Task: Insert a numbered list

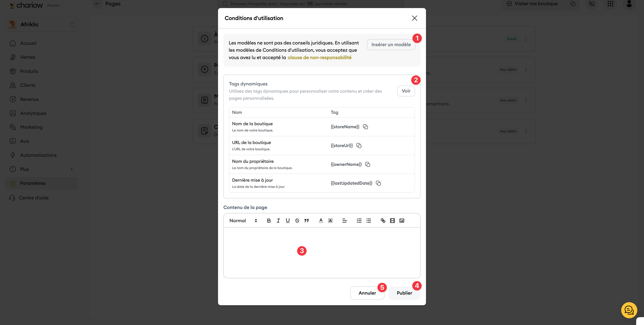Action: (x=359, y=220)
